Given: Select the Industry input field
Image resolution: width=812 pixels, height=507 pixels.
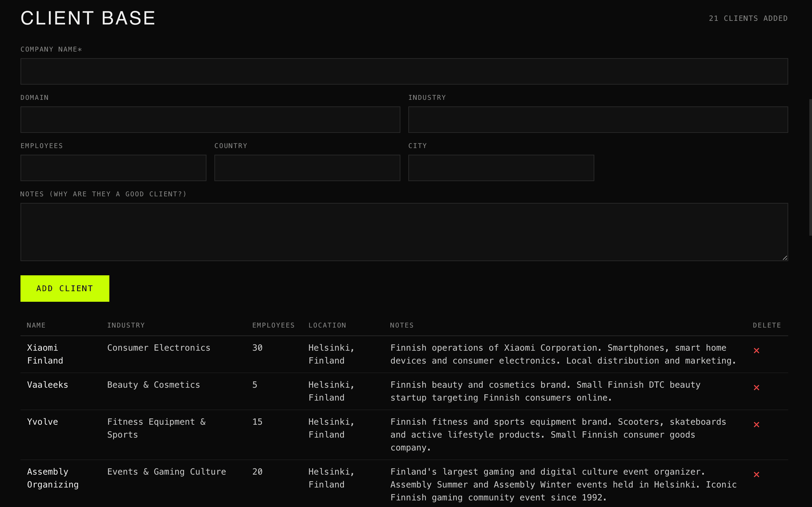Looking at the screenshot, I should click(598, 120).
